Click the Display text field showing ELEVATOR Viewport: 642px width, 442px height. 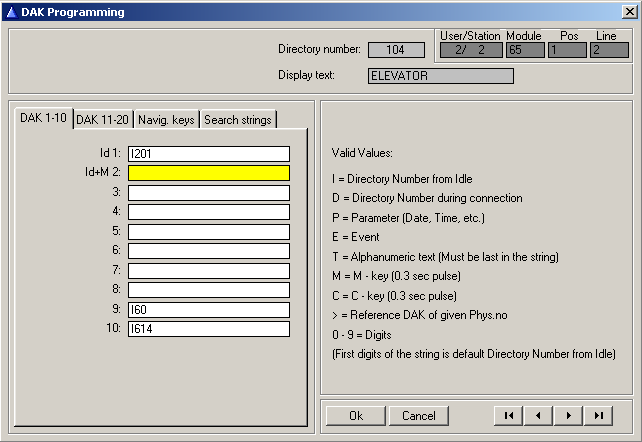(440, 76)
